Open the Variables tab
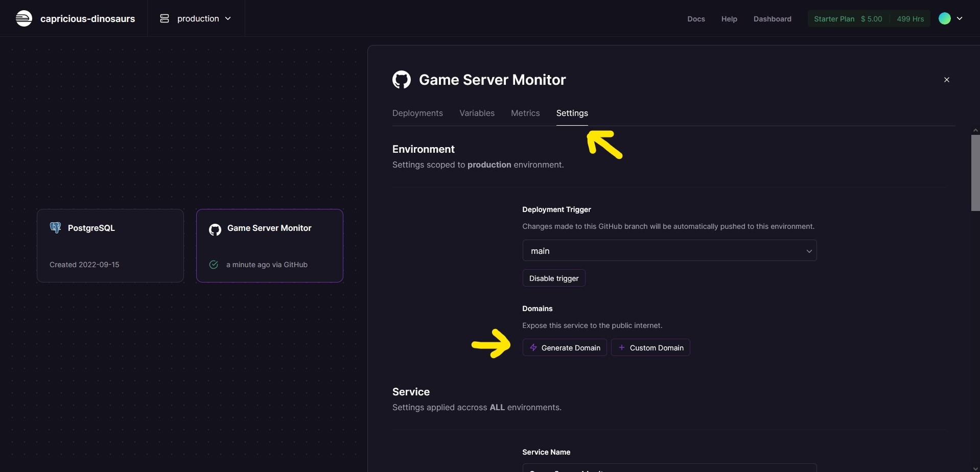Image resolution: width=980 pixels, height=472 pixels. (477, 113)
